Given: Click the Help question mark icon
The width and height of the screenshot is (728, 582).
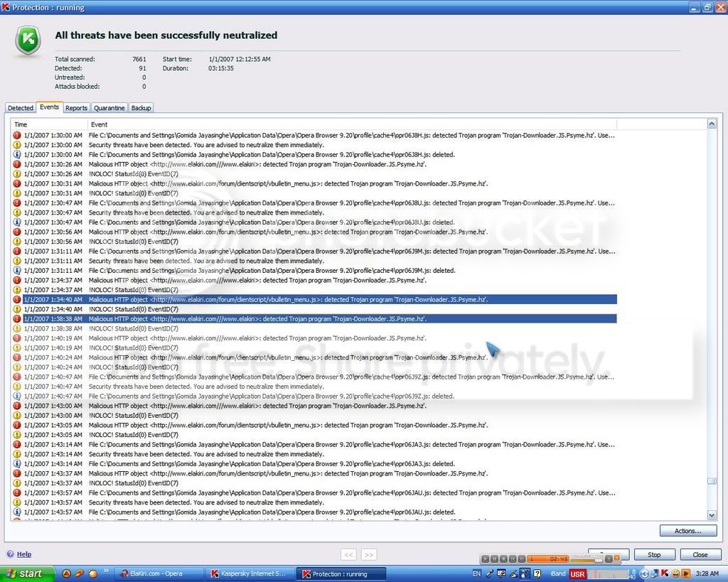Looking at the screenshot, I should click(10, 554).
